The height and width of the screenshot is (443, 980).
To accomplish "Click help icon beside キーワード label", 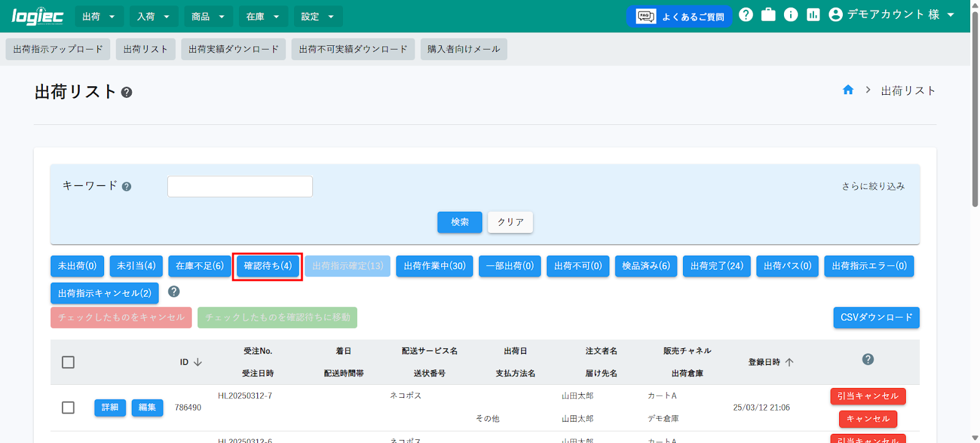I will tap(127, 187).
